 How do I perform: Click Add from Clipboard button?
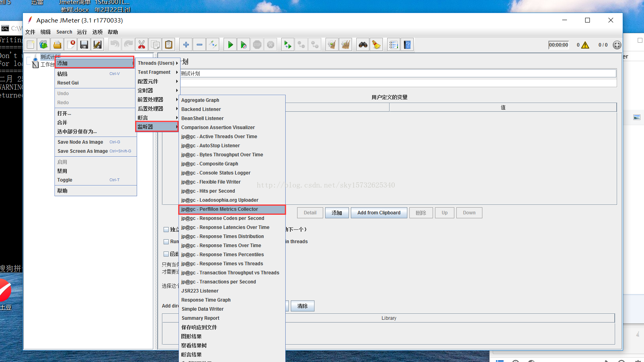(x=379, y=213)
